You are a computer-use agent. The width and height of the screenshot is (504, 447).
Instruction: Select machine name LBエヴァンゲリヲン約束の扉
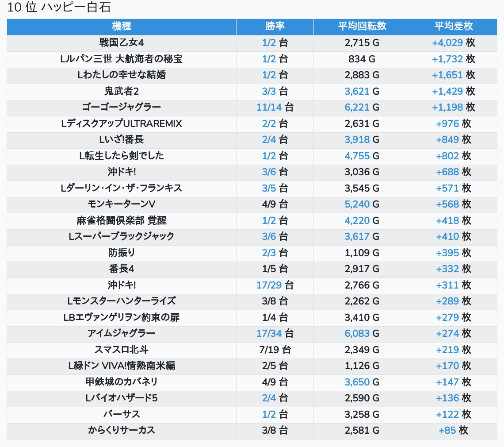tap(122, 317)
